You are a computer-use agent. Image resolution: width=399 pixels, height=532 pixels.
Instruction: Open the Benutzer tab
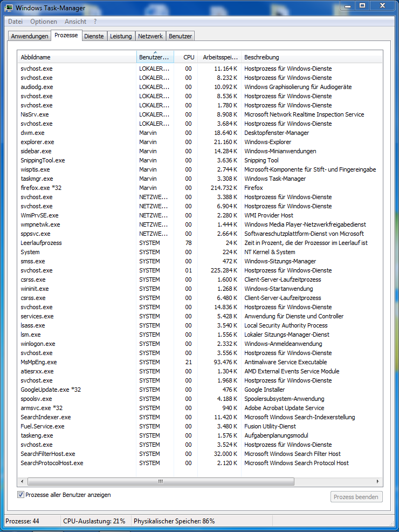[x=180, y=36]
